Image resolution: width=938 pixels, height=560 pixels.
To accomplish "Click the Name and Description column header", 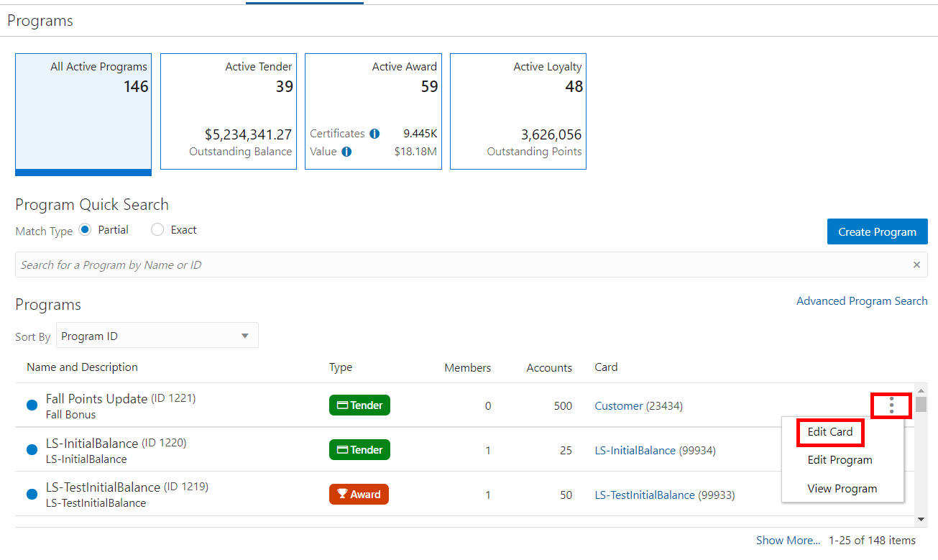I will (x=82, y=367).
